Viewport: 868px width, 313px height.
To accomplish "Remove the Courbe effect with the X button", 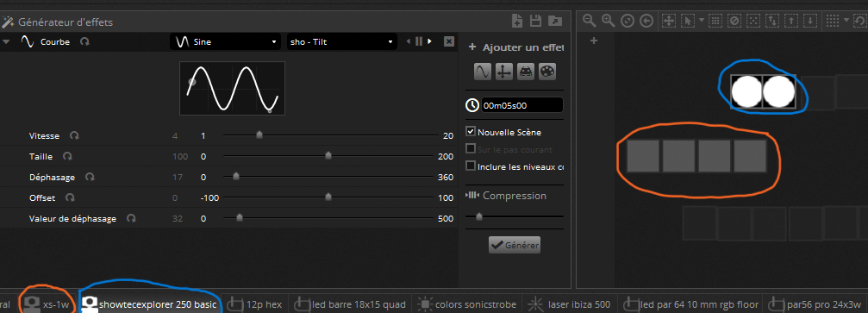I will click(449, 41).
